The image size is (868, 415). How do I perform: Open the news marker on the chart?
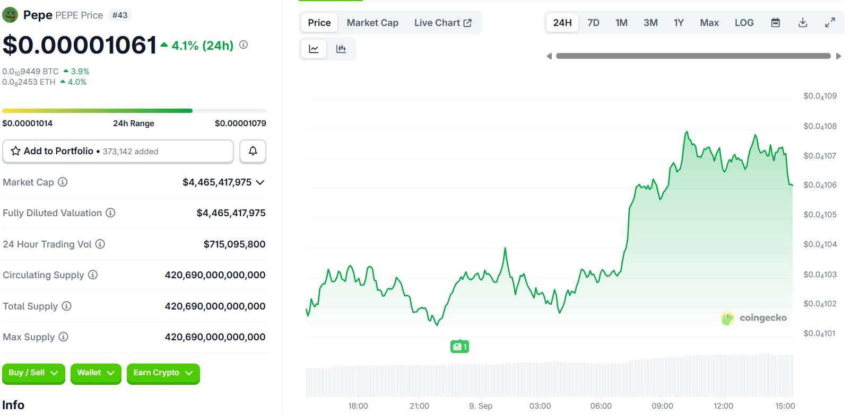coord(459,347)
